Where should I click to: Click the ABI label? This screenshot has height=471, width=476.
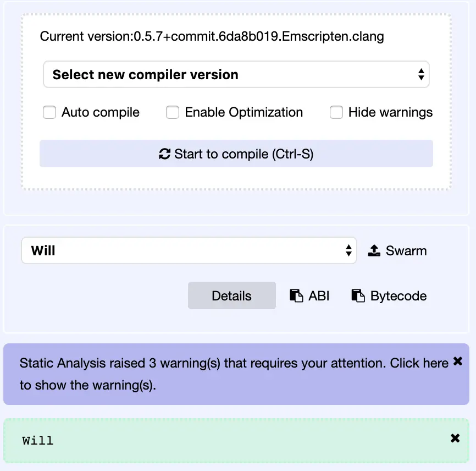(317, 295)
